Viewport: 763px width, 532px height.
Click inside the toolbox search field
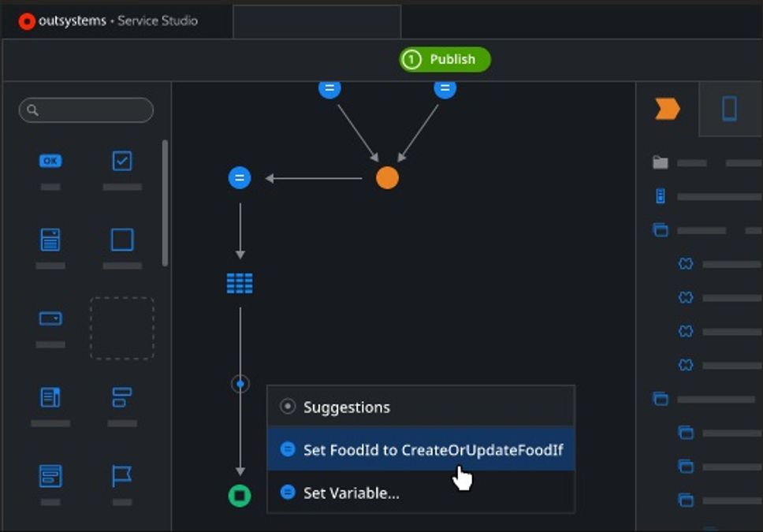click(x=86, y=110)
